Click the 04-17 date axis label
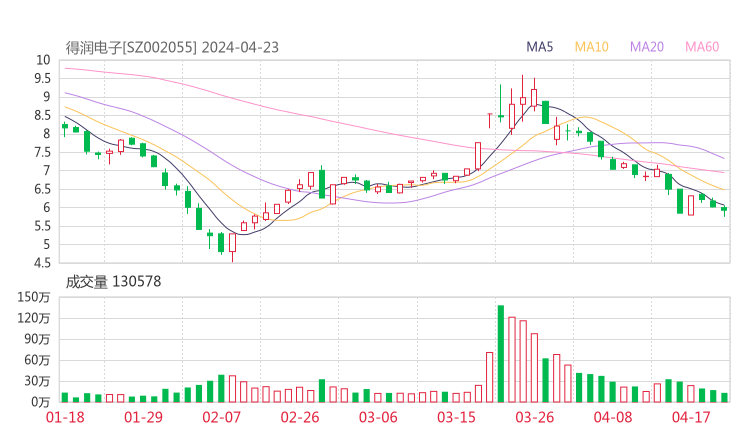 691,417
